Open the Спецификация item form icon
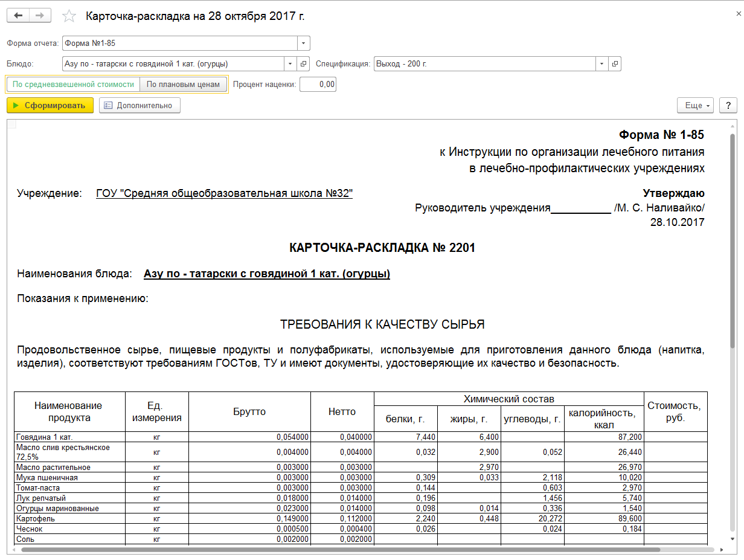Image resolution: width=744 pixels, height=560 pixels. (615, 63)
